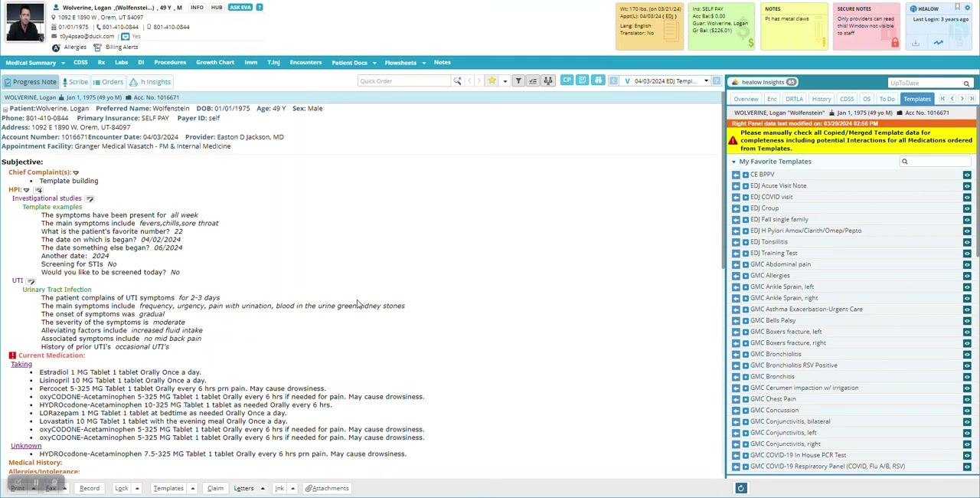Open the Flowsheets dropdown
Screen dimensions: 980x498
pos(404,63)
